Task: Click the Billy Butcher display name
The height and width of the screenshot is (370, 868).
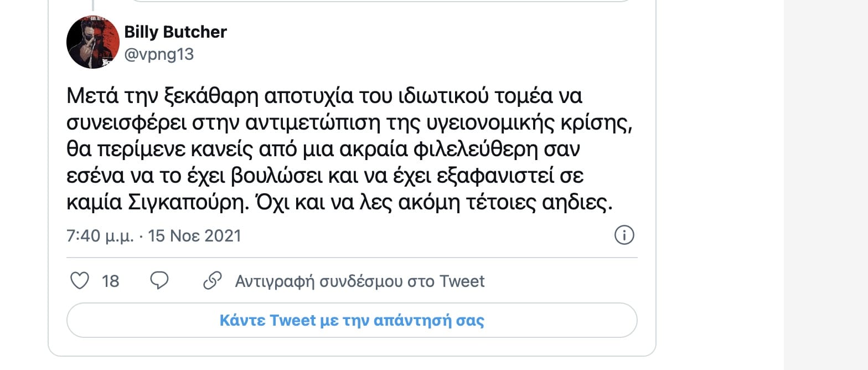Action: tap(175, 32)
